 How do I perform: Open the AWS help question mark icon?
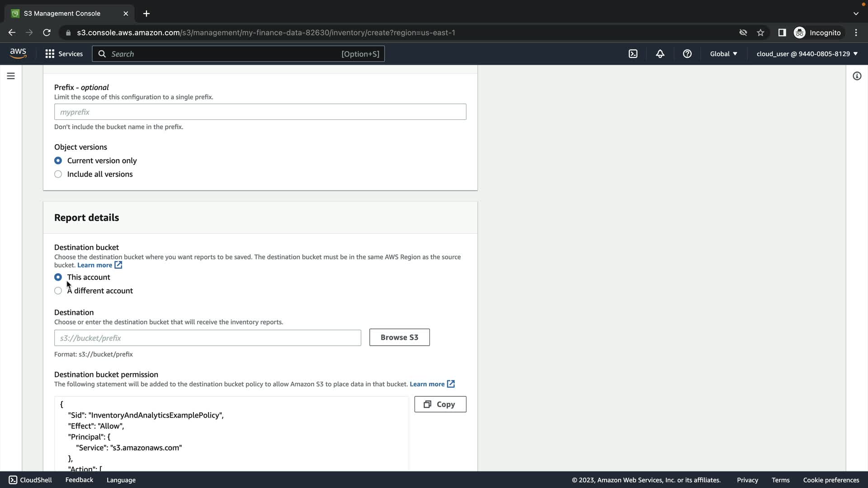coord(687,54)
